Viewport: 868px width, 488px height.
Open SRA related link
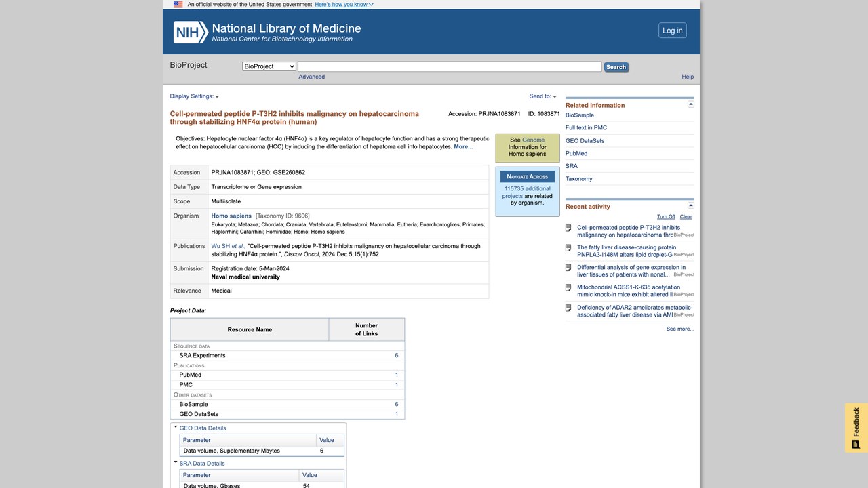(572, 166)
